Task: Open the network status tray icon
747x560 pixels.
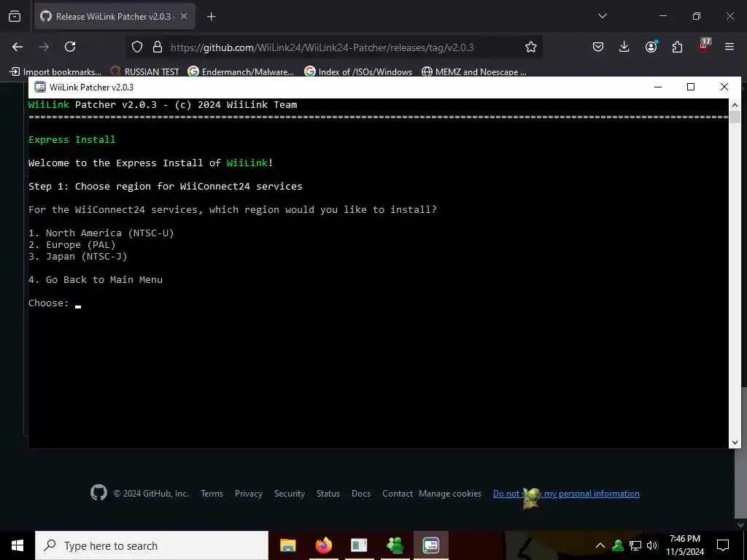Action: coord(635,545)
